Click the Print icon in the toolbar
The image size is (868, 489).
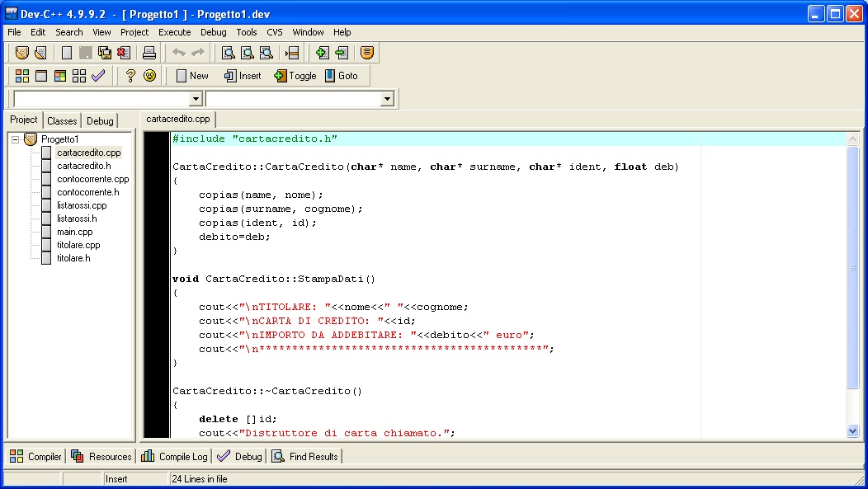pos(149,53)
